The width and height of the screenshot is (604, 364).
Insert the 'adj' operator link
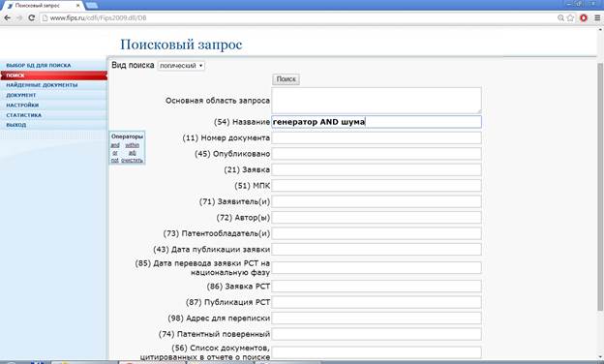(132, 153)
